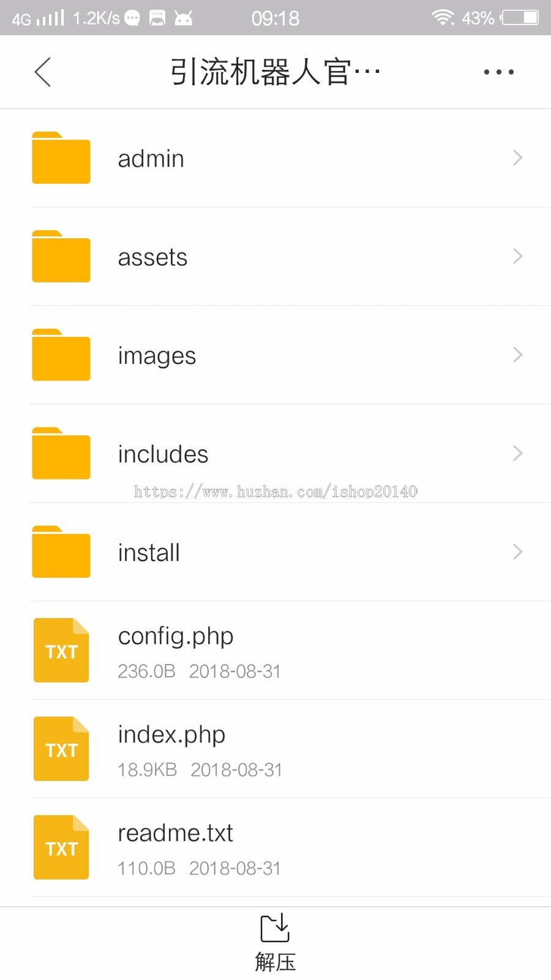This screenshot has width=551, height=980.
Task: Expand the assets folder chevron
Action: point(517,257)
